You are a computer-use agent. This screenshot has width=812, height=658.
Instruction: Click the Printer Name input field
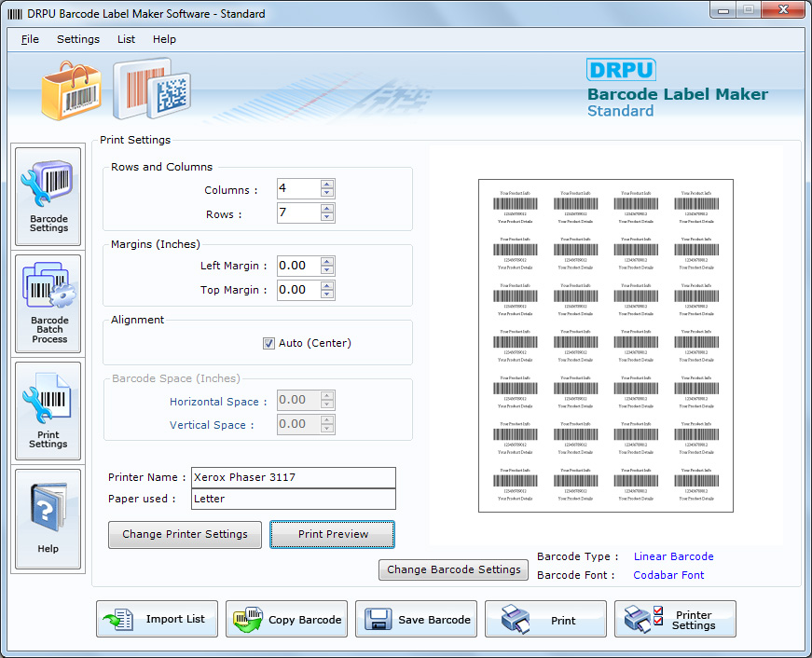coord(293,476)
